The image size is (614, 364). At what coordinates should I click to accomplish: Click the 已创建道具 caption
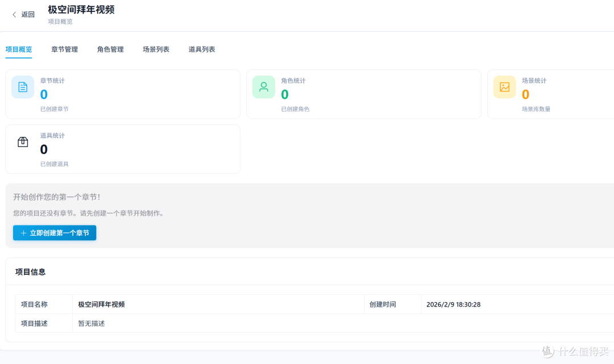point(55,164)
